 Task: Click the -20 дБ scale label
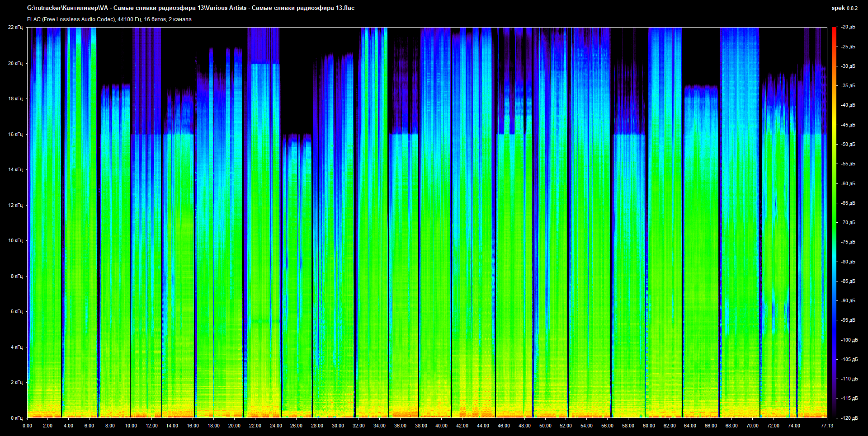(848, 27)
